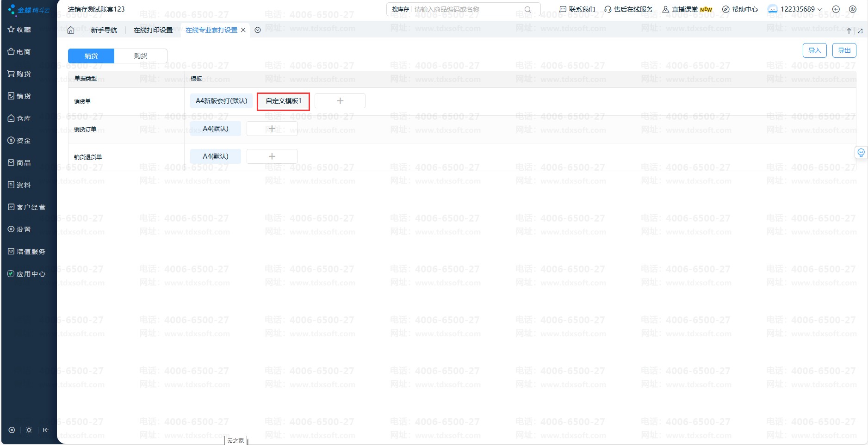
Task: Click the product code search input field
Action: click(467, 9)
